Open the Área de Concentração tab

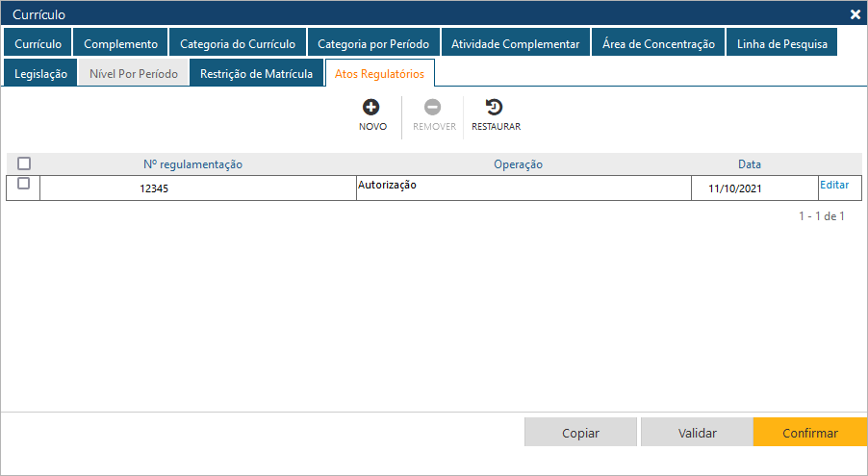[658, 44]
